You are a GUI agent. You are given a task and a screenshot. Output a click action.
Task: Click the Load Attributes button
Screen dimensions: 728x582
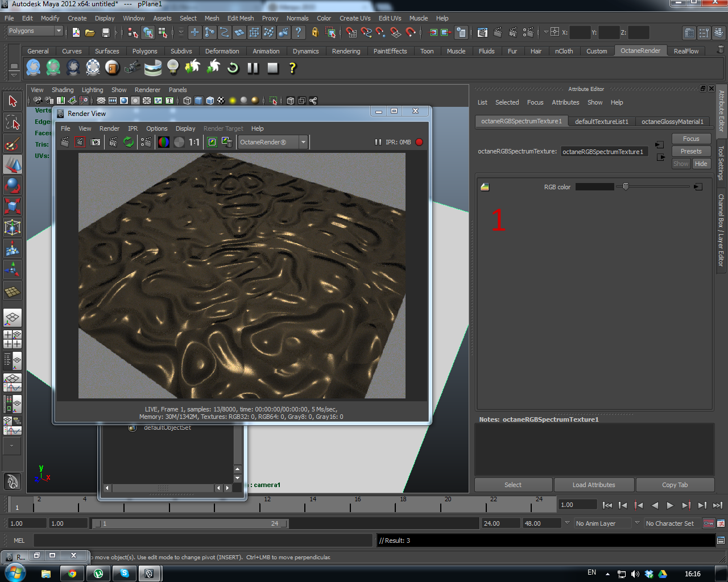[x=593, y=485]
